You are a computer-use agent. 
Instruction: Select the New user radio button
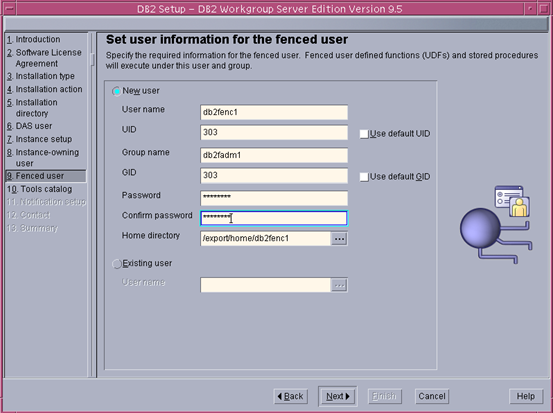(116, 91)
